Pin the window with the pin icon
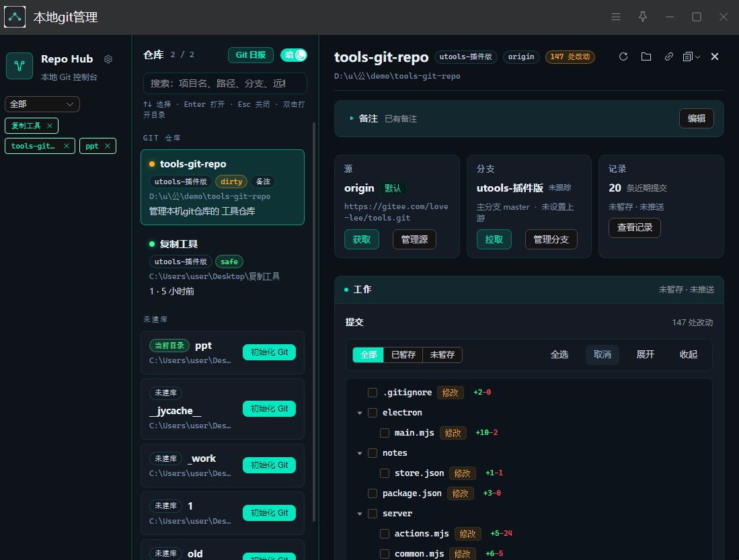739x560 pixels. [x=642, y=17]
